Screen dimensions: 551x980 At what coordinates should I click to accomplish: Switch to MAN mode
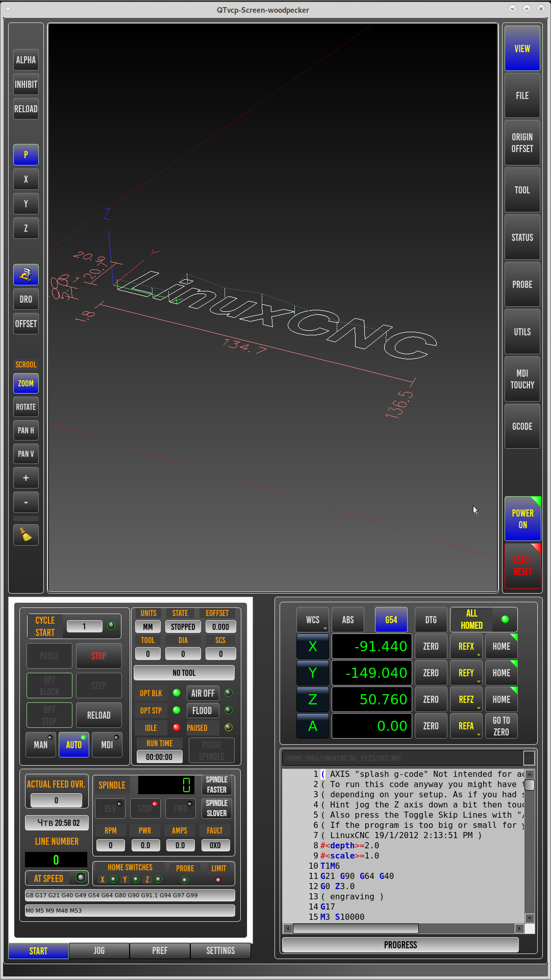pos(41,745)
